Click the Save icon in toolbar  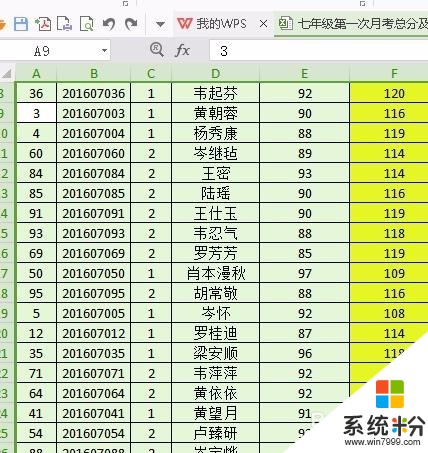(x=21, y=24)
